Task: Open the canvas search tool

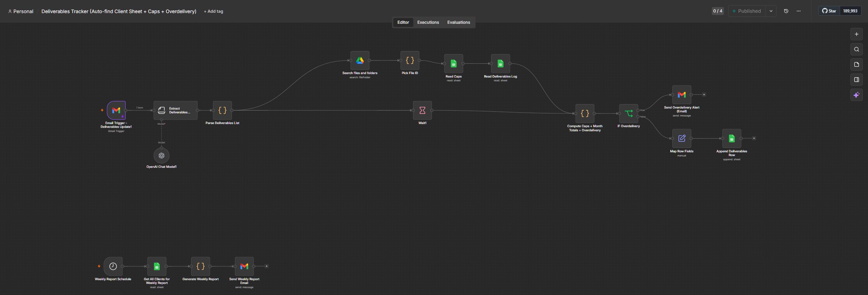Action: pyautogui.click(x=856, y=49)
